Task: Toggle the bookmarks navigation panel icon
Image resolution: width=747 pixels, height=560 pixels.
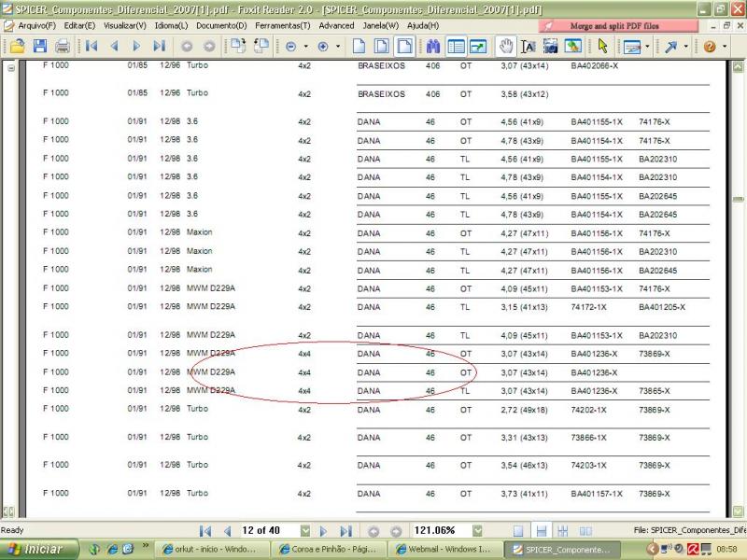Action: pos(456,46)
